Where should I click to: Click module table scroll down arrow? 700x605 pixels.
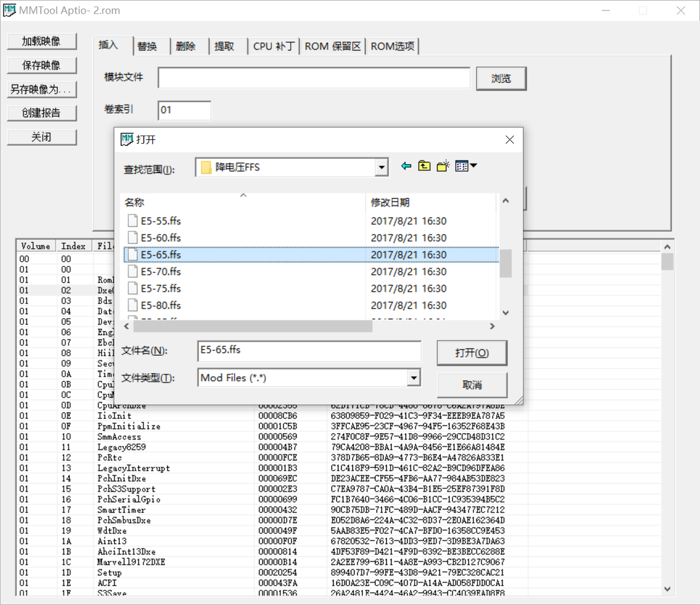(x=667, y=589)
